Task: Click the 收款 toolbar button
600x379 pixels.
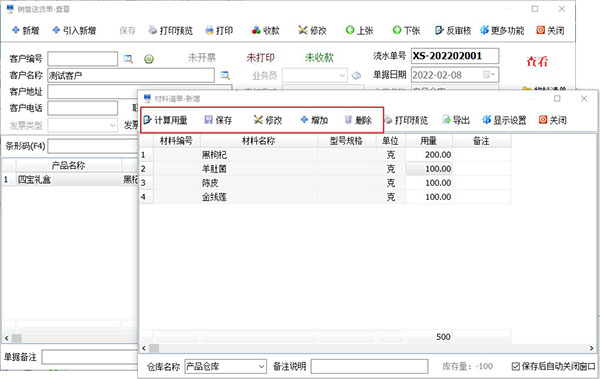Action: click(266, 30)
